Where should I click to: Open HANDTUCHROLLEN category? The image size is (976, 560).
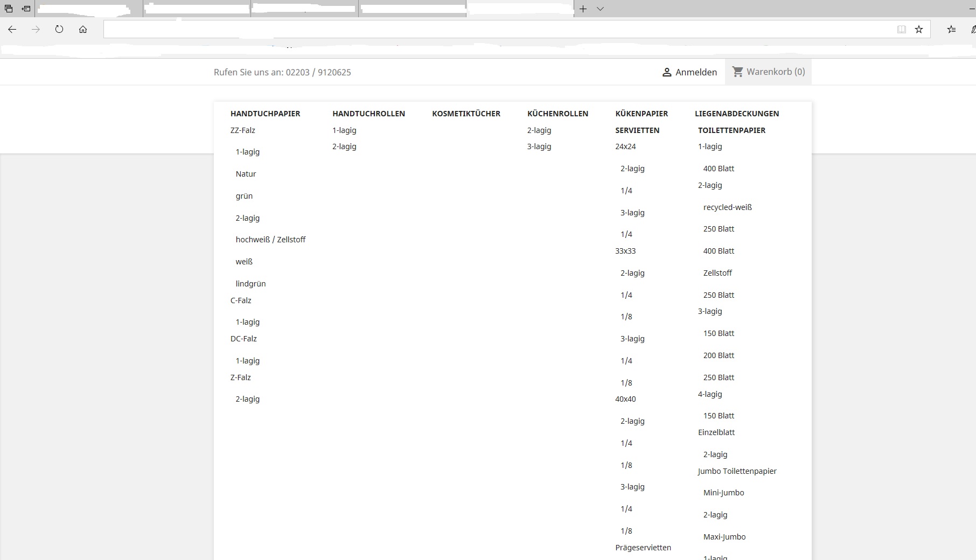(x=368, y=114)
